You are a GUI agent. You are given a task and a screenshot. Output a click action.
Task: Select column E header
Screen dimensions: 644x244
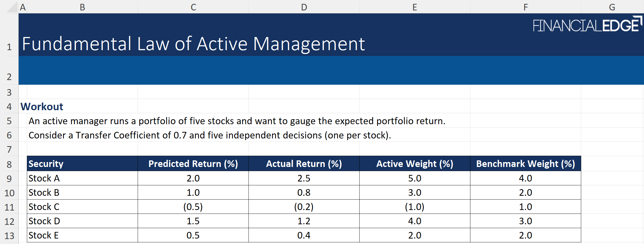click(x=415, y=7)
